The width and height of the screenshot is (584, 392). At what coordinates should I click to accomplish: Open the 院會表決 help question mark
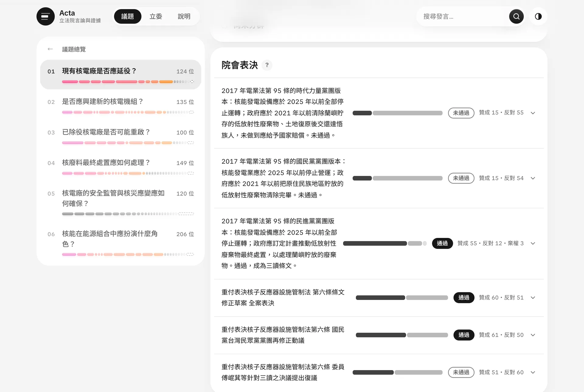tap(267, 65)
